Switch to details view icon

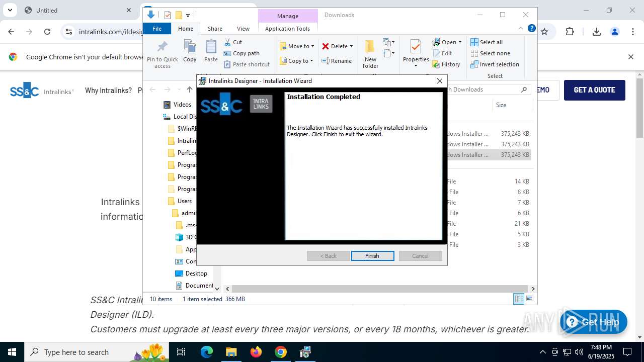click(x=519, y=299)
